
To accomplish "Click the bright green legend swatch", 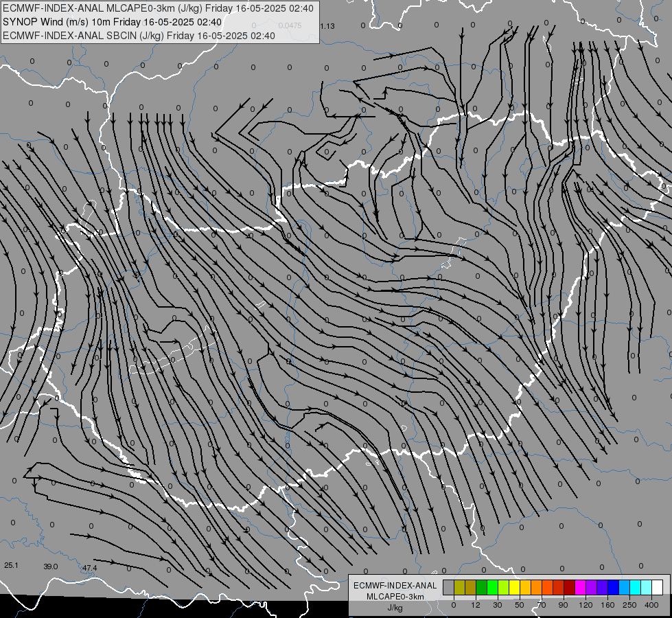I will click(x=492, y=587).
